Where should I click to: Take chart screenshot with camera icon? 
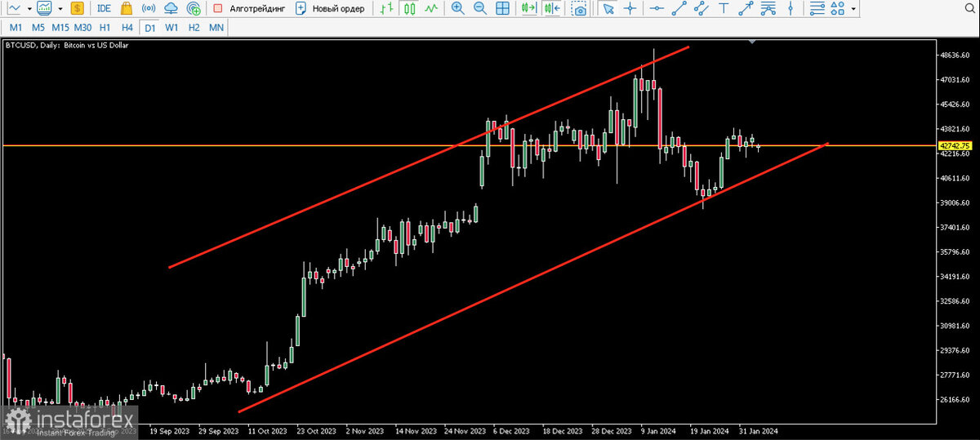coord(579,8)
